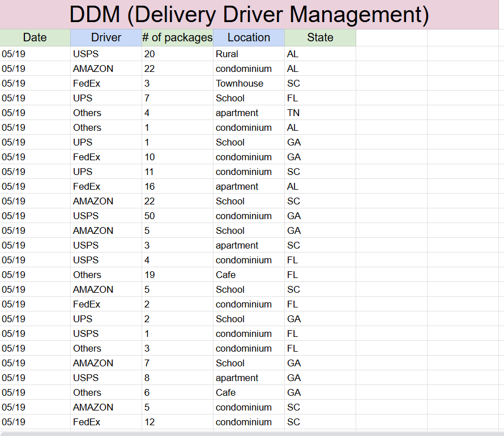Viewport: 504px width, 436px height.
Task: Select the 'Townhouse' location cell
Action: [x=249, y=83]
